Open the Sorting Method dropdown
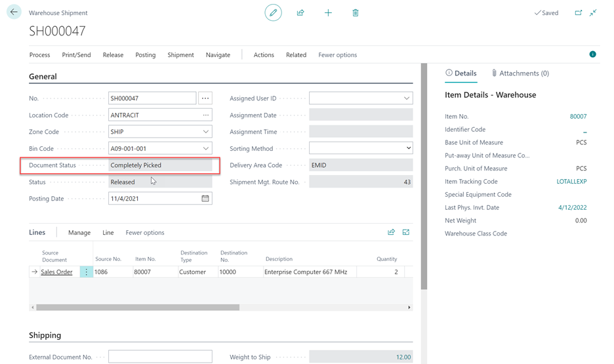Screen dimensions: 614x364 407,149
